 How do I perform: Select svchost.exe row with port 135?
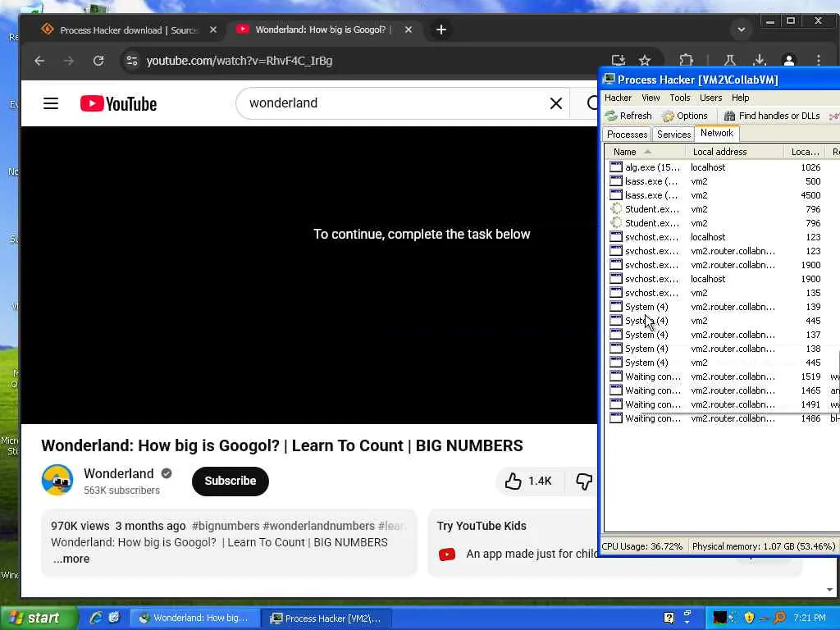coord(721,293)
